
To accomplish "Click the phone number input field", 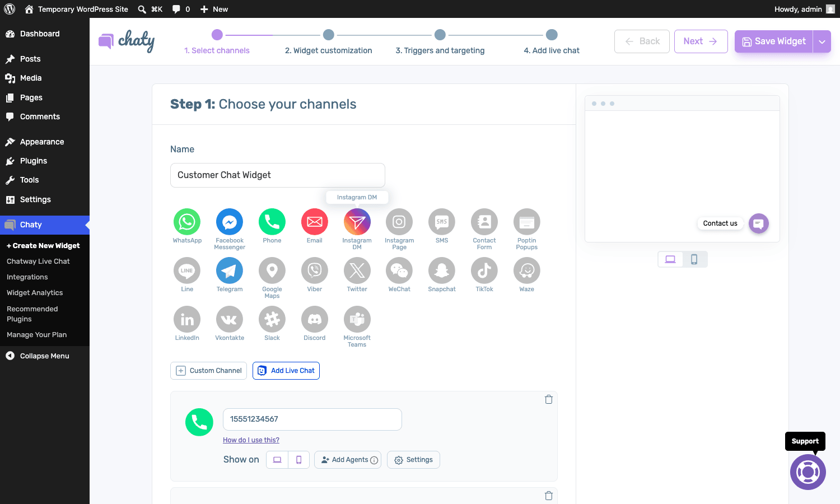I will [312, 419].
